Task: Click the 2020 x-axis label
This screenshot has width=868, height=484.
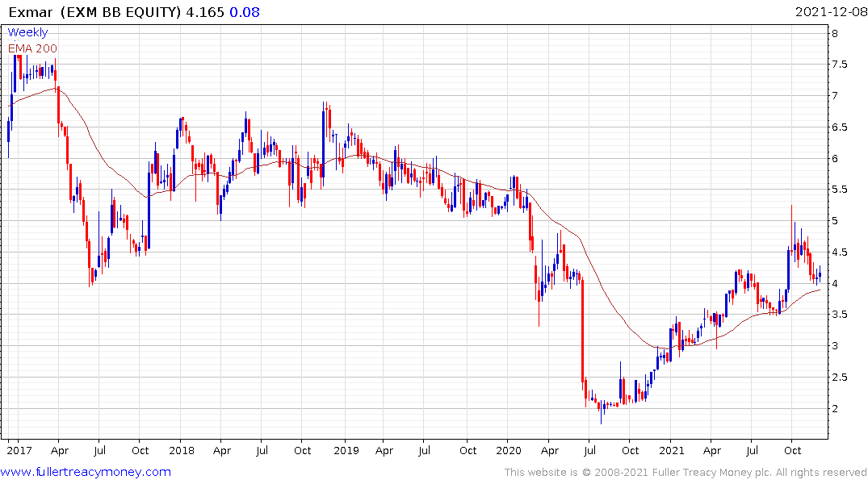Action: click(509, 450)
